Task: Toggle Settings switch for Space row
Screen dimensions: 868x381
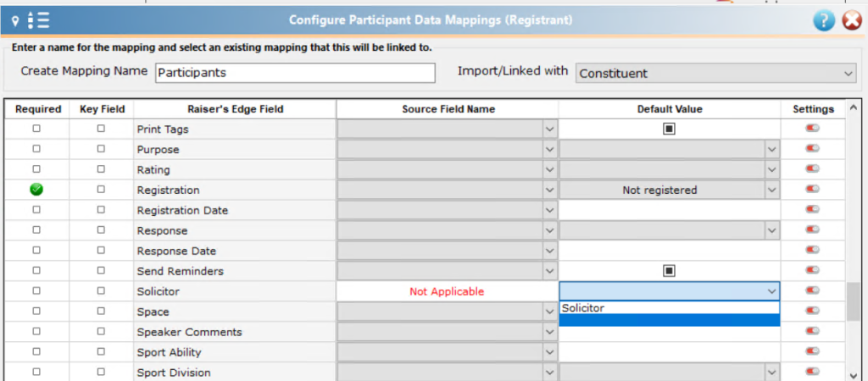Action: pyautogui.click(x=813, y=310)
